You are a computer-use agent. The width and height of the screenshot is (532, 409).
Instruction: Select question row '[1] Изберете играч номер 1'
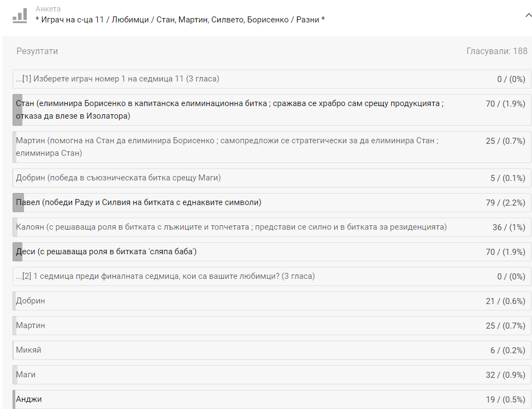point(121,79)
